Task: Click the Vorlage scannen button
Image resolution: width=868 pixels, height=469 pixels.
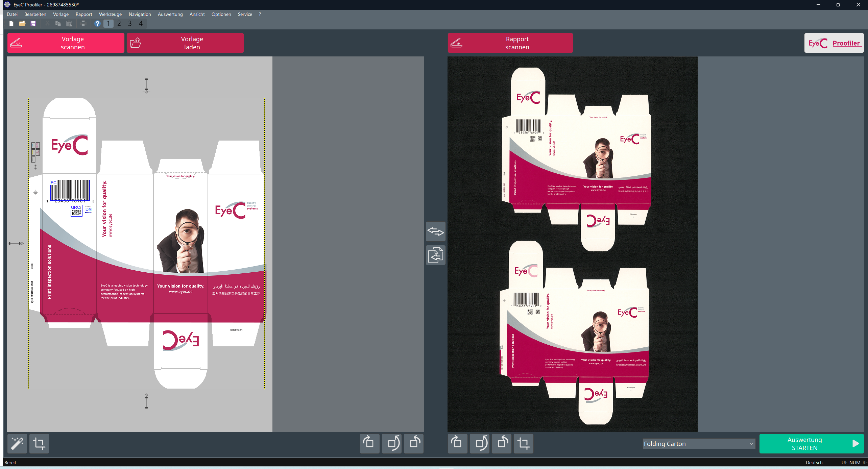Action: pos(66,43)
